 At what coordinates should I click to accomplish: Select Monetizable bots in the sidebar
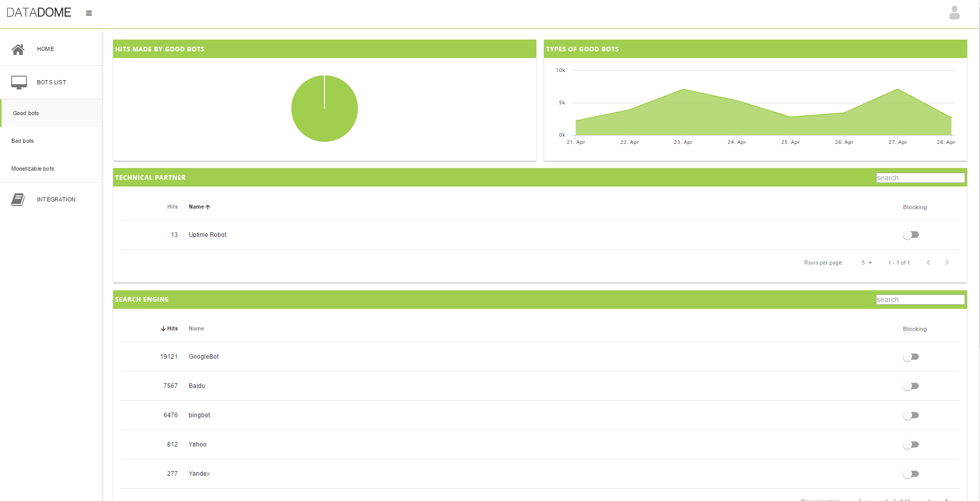[51, 169]
